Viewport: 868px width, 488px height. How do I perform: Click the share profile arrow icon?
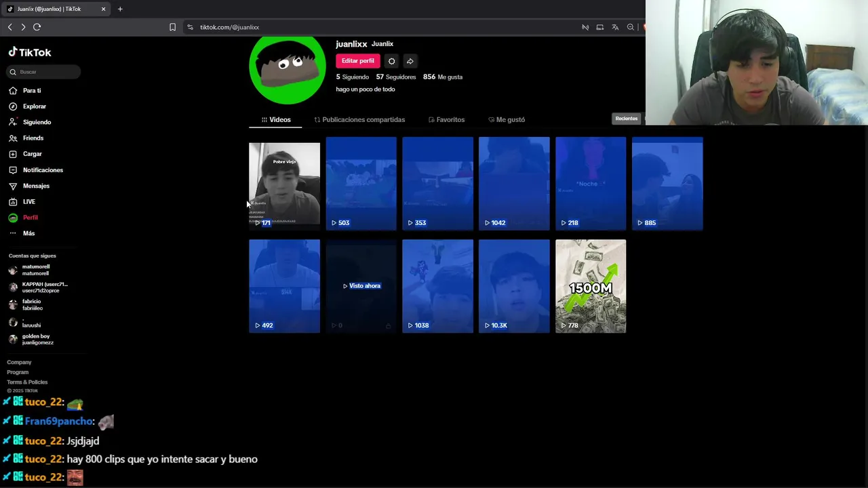410,61
